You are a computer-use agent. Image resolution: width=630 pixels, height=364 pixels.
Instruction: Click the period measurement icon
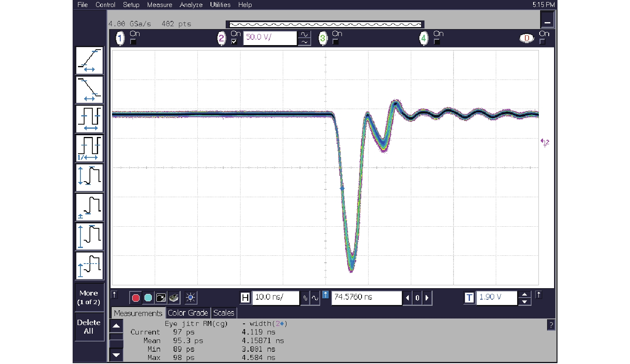click(x=89, y=119)
